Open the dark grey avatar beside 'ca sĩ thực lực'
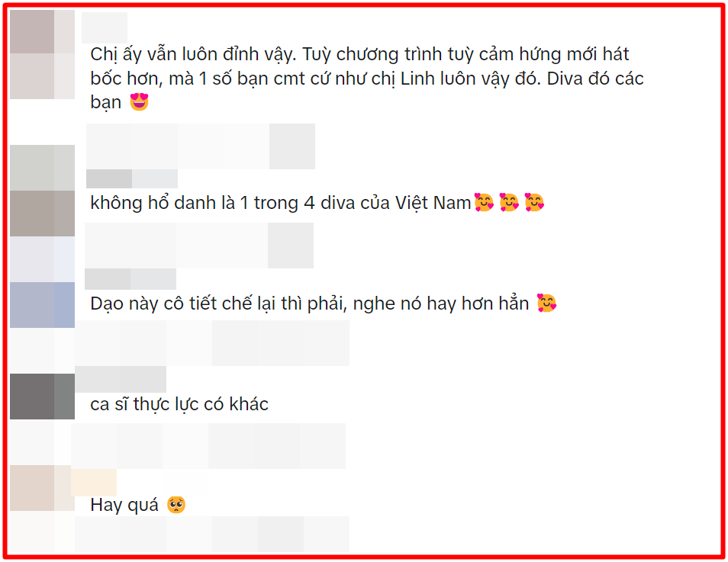Viewport: 728px width, 562px height. [x=42, y=397]
